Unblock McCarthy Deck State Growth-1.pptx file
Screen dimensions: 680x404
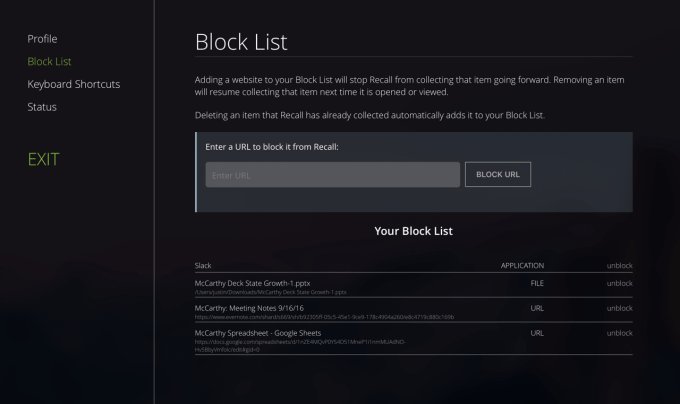point(620,283)
